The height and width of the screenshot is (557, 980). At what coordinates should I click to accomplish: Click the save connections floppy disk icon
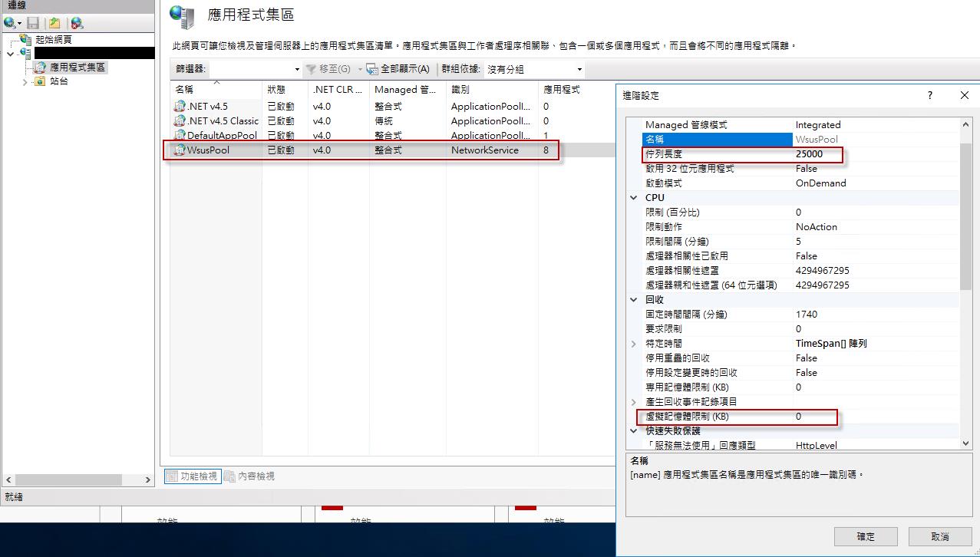click(x=33, y=23)
